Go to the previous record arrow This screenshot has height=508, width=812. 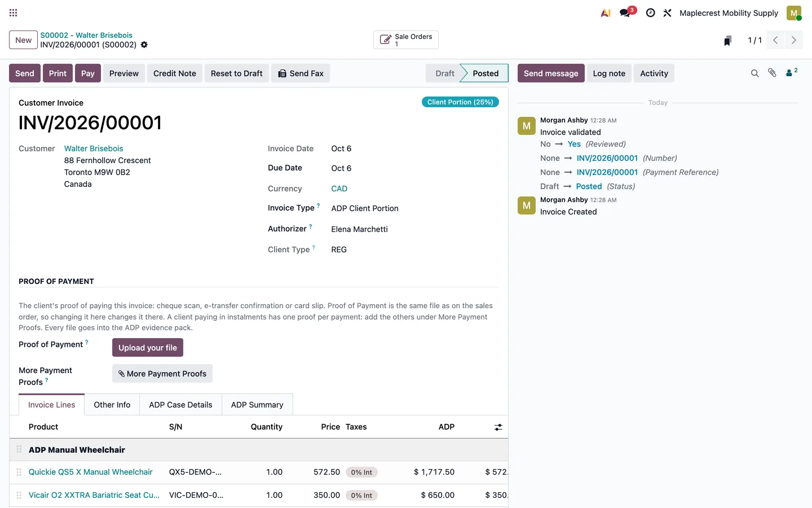pos(776,40)
